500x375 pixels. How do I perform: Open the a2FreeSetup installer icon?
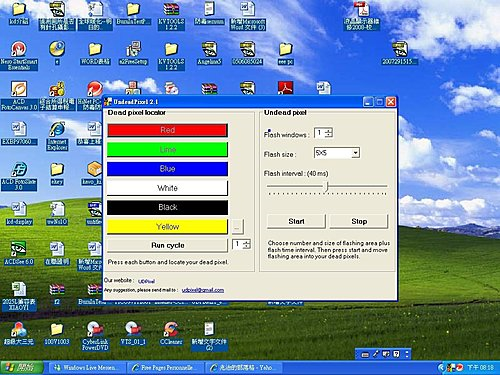point(133,53)
